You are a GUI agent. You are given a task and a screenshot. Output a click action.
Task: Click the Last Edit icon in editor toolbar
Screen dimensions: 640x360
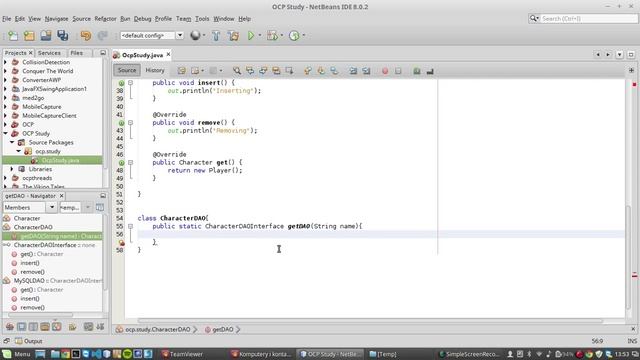pos(182,71)
